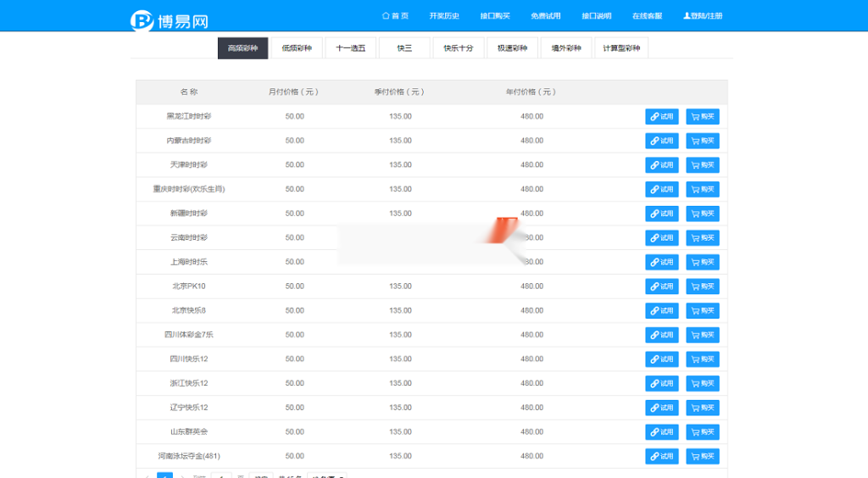Click 试用 for 山东群英会
This screenshot has width=868, height=478.
pos(661,432)
